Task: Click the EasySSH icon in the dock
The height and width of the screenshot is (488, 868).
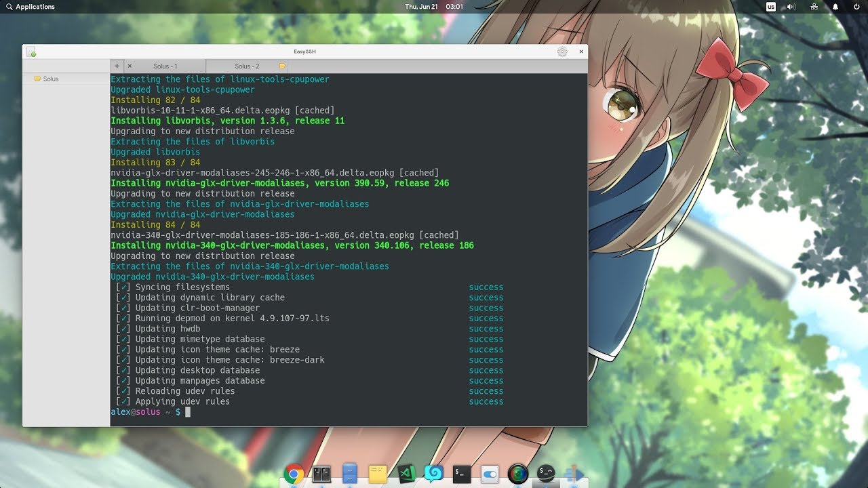Action: (x=546, y=473)
